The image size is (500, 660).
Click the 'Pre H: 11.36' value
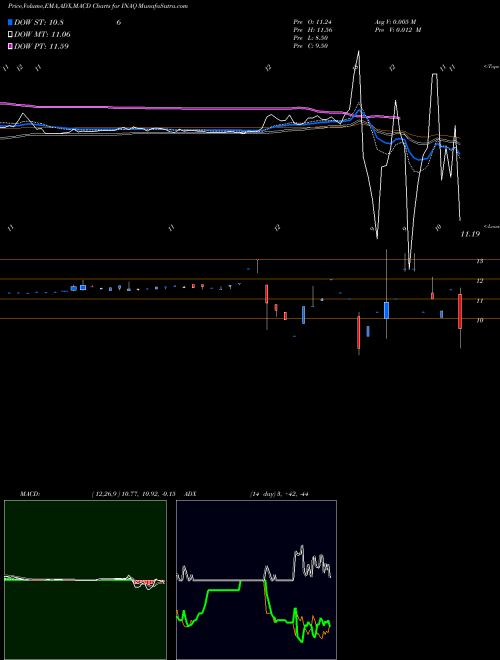coord(311,30)
